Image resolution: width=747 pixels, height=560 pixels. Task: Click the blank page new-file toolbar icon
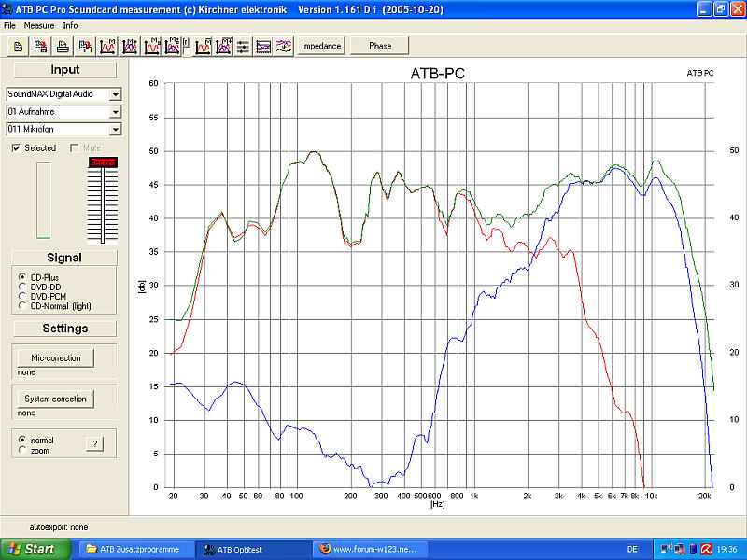pyautogui.click(x=19, y=46)
